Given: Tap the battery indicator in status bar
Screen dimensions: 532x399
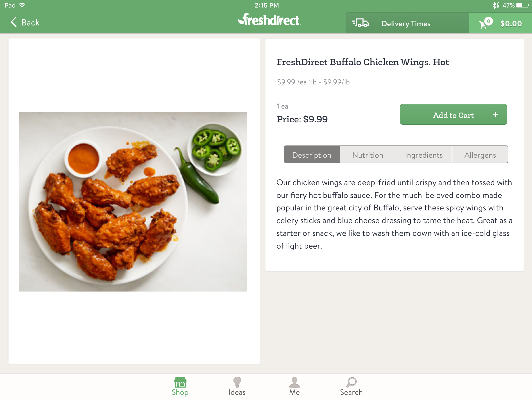Looking at the screenshot, I should pyautogui.click(x=522, y=5).
